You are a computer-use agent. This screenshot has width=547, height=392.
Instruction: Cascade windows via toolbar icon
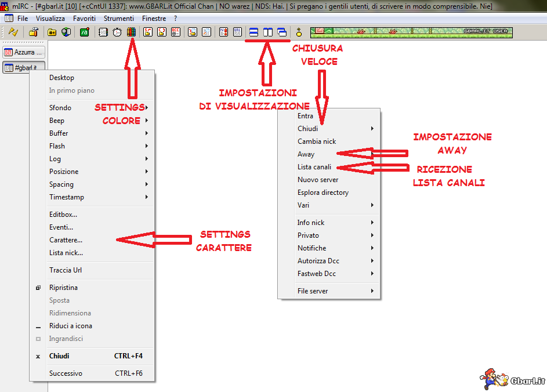(282, 32)
